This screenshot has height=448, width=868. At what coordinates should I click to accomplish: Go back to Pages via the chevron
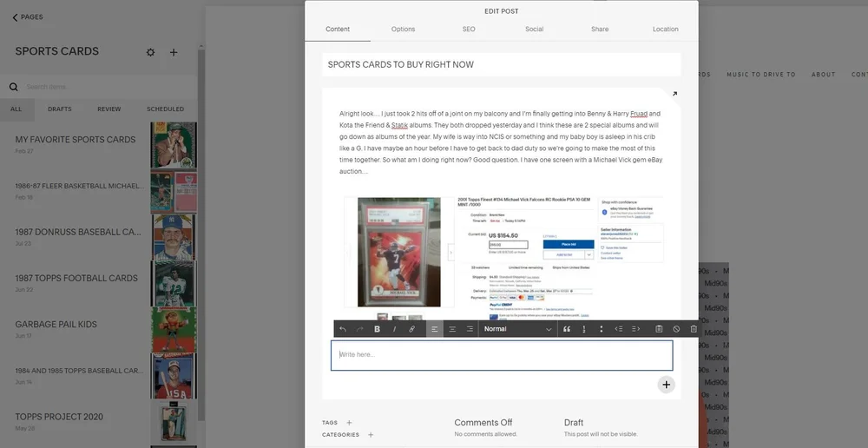click(15, 17)
